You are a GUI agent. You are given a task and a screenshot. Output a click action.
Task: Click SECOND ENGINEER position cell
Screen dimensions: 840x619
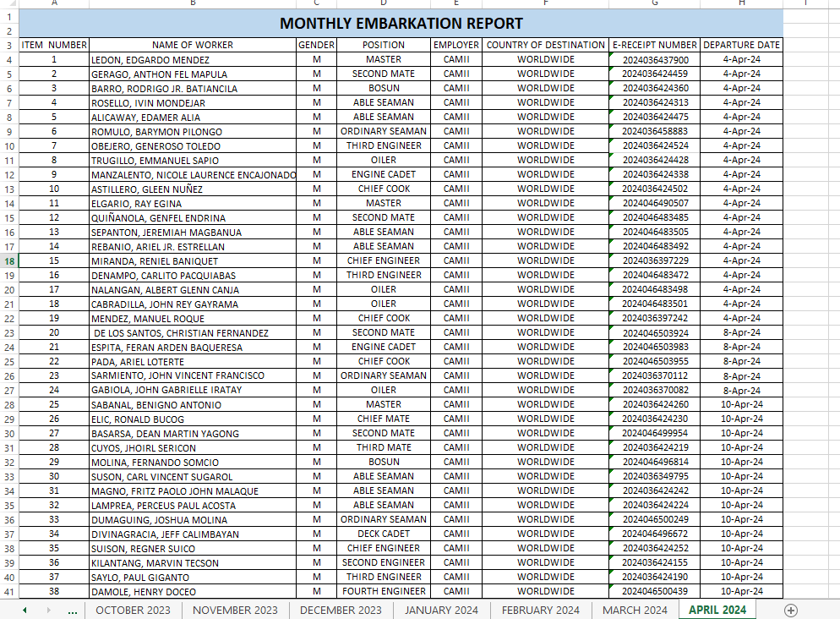384,562
